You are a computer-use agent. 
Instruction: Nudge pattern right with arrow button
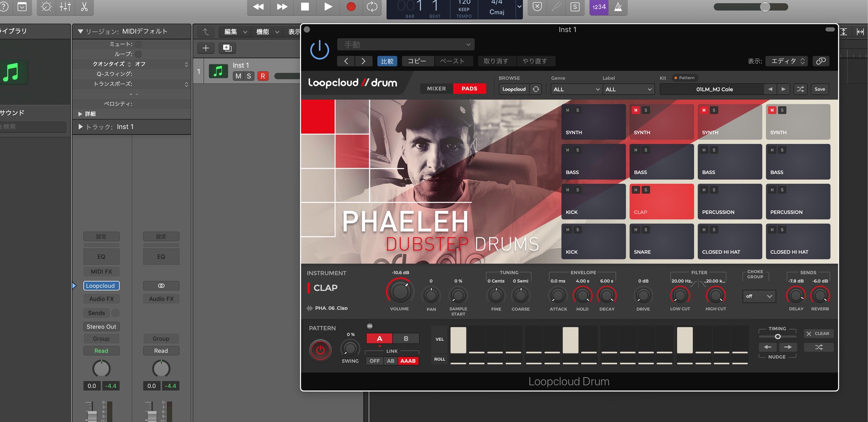tap(788, 347)
